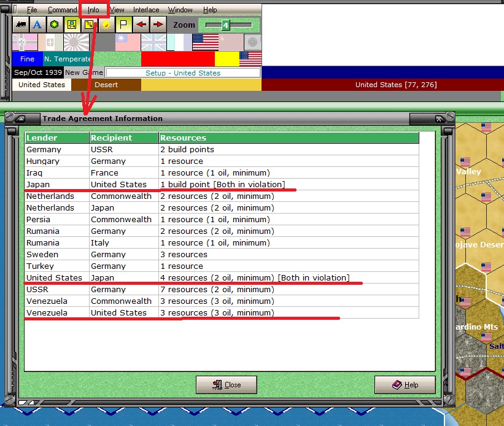Viewport: 504px width, 426px height.
Task: Click the sun weather toolbar icon
Action: pyautogui.click(x=106, y=25)
